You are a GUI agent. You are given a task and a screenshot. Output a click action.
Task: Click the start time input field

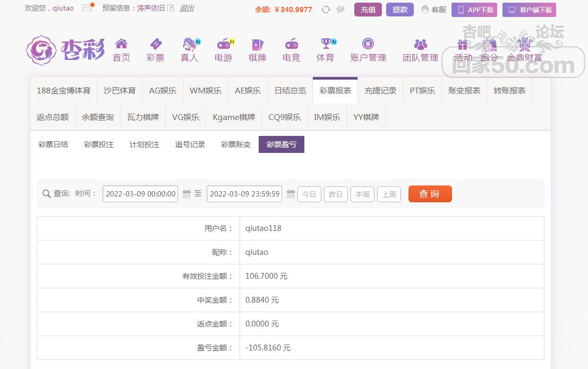point(140,194)
